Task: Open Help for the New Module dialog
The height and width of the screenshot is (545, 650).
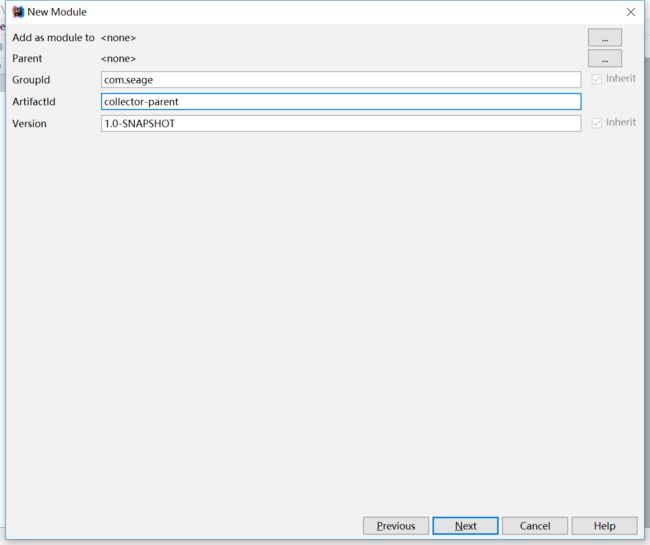Action: [x=604, y=526]
